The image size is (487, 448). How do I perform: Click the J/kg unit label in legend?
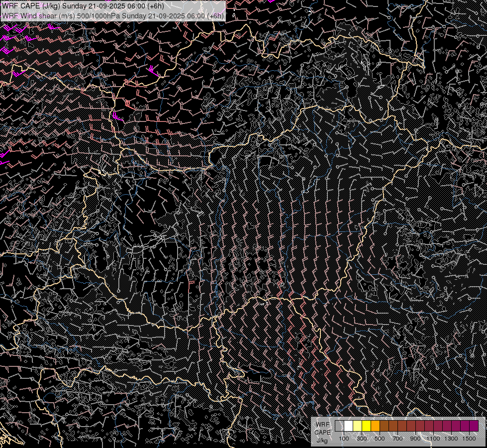[x=322, y=440]
